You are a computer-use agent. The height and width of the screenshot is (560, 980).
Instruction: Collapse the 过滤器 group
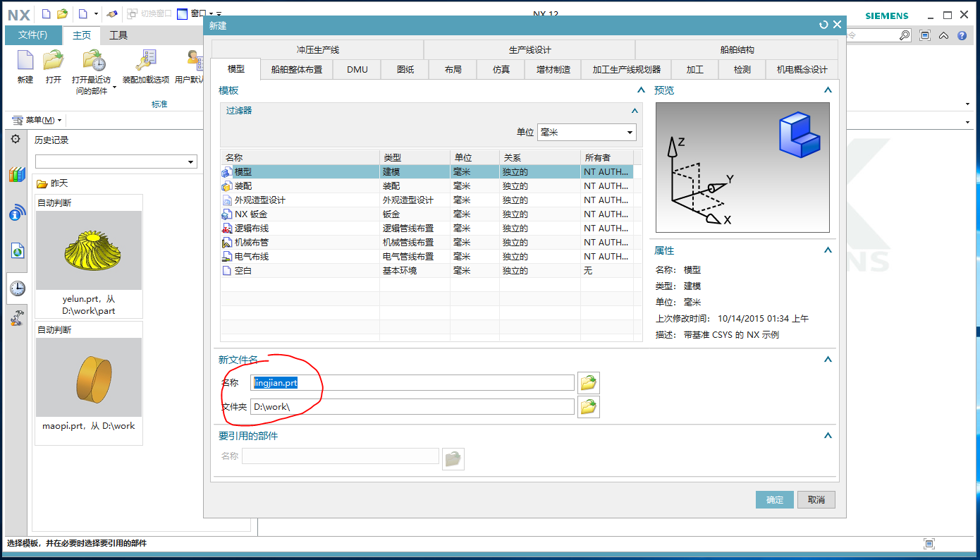[635, 111]
